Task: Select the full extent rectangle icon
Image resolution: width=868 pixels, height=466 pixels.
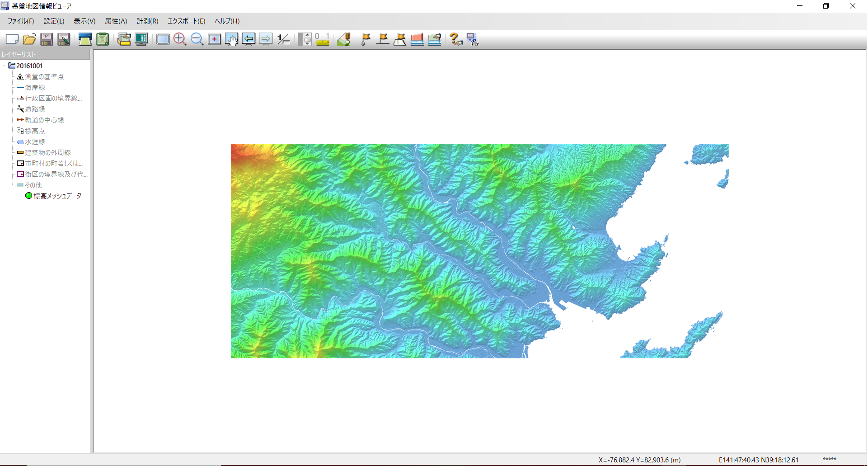Action: click(x=163, y=39)
